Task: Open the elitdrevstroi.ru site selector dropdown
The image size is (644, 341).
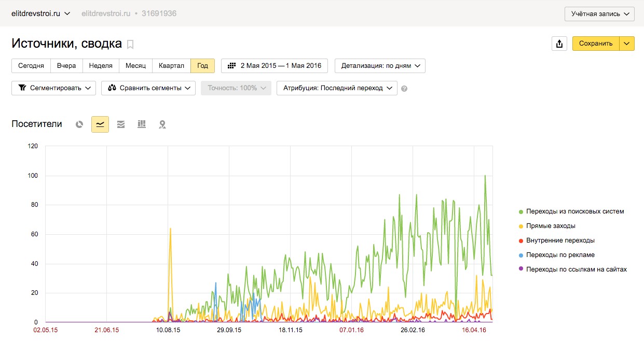Action: click(x=41, y=13)
